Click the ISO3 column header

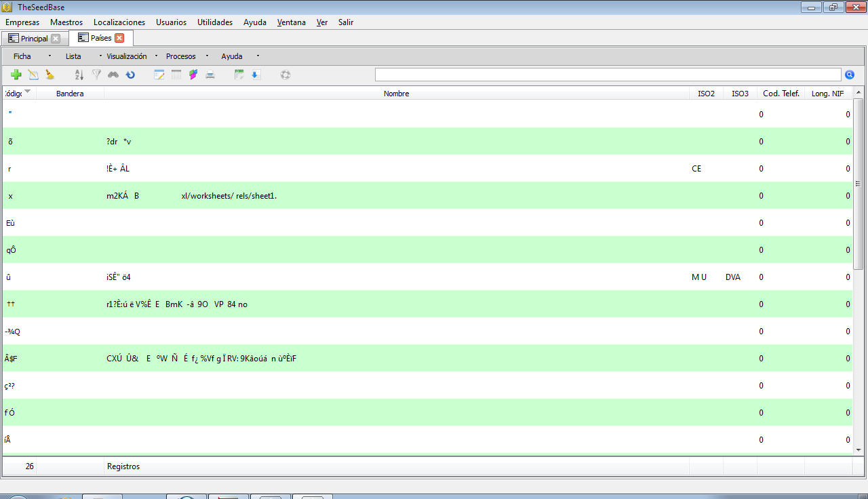pyautogui.click(x=740, y=94)
